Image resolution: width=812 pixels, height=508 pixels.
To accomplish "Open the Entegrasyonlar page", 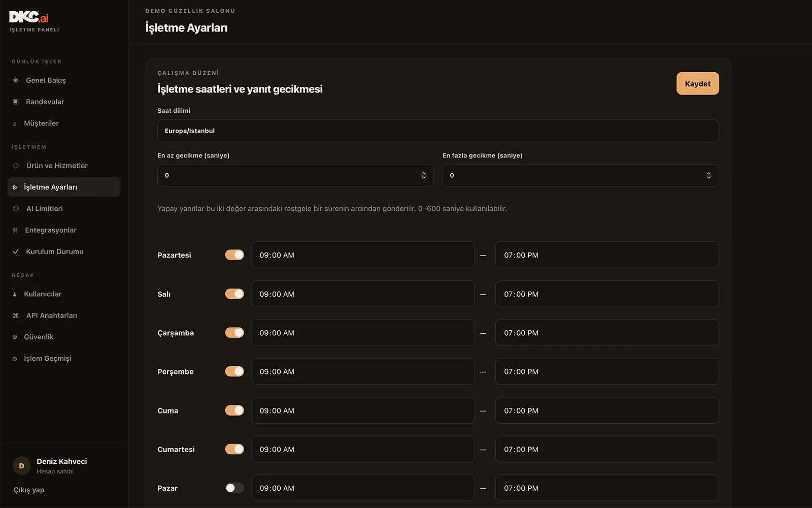I will [64, 230].
